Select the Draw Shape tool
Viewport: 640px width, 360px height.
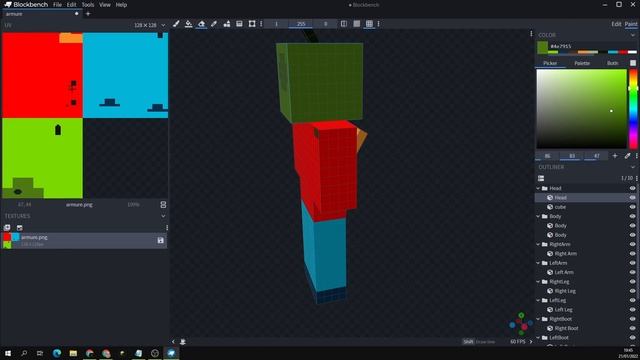227,24
